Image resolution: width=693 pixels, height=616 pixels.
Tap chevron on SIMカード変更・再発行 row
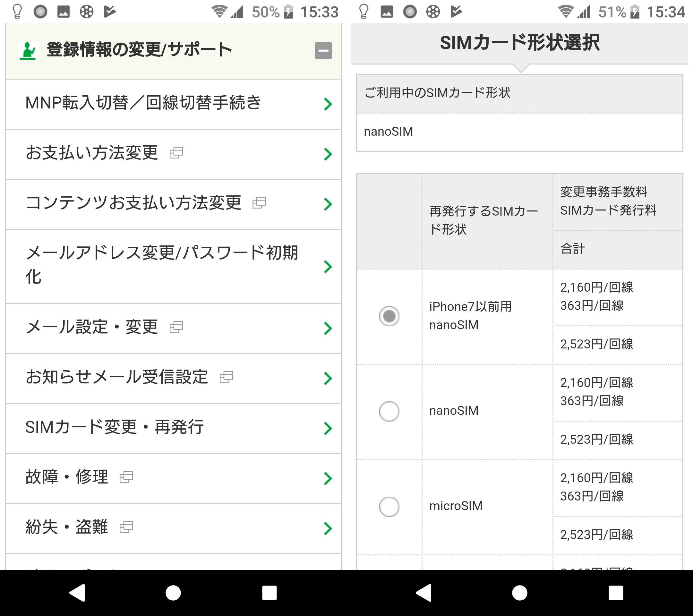pos(328,429)
